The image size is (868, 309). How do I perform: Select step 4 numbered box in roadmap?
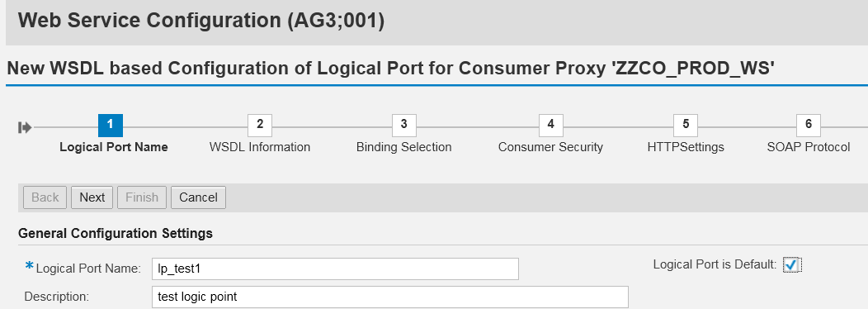[x=551, y=126]
